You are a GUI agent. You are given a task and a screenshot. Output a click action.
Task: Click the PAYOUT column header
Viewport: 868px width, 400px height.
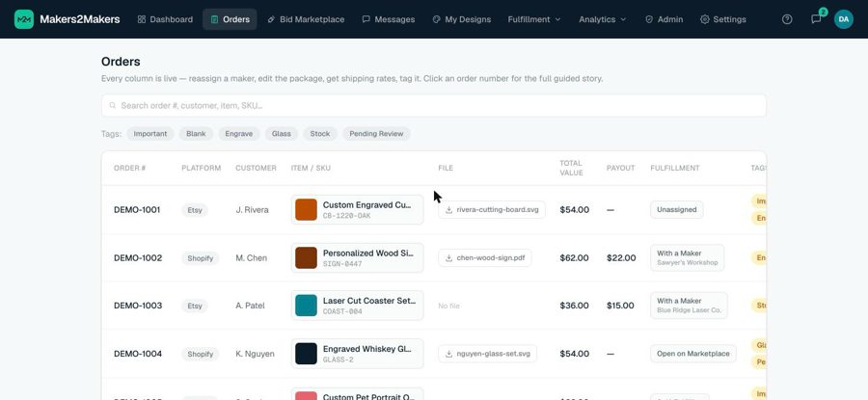click(x=620, y=168)
